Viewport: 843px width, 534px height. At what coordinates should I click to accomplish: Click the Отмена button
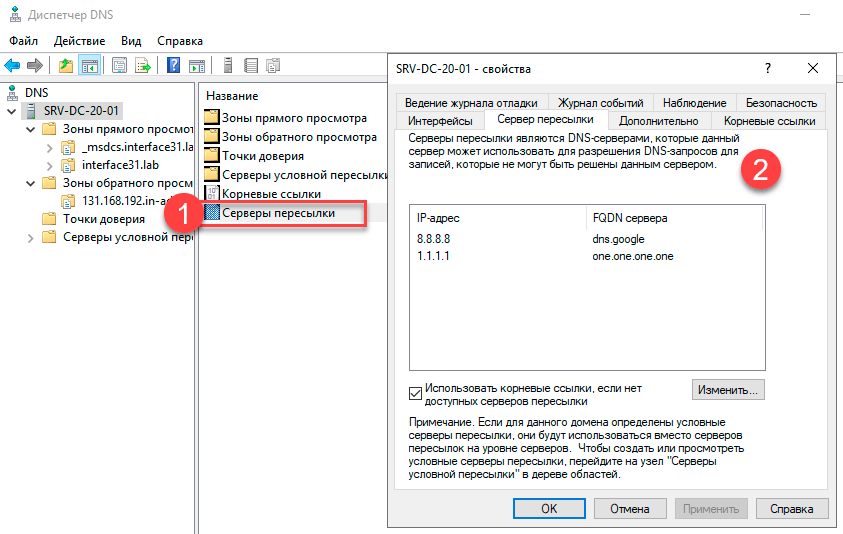(630, 508)
